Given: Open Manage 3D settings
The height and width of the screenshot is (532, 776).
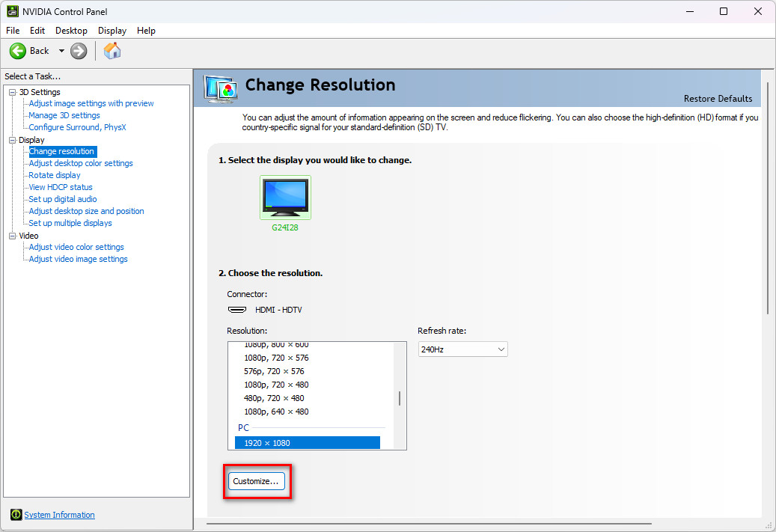Looking at the screenshot, I should [64, 115].
